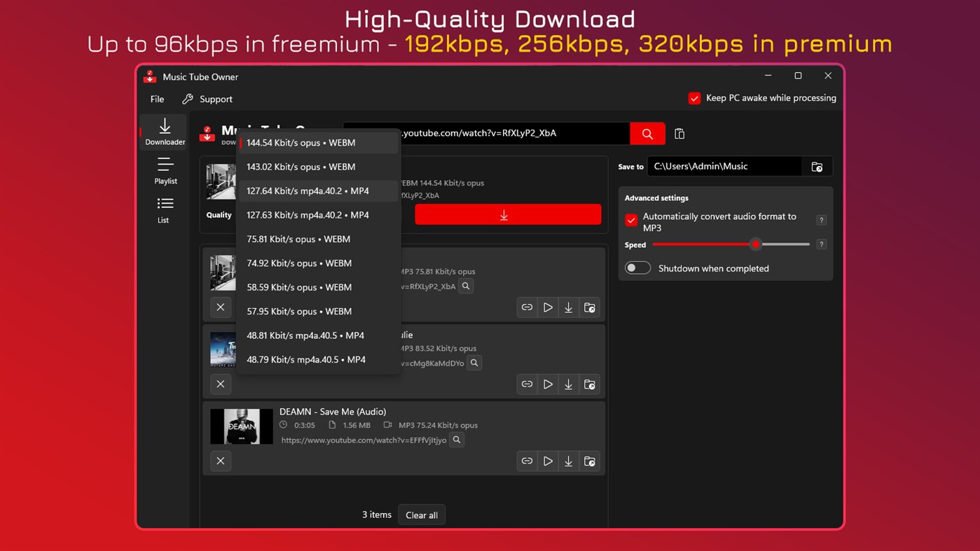Play the DEAMN - Save Me track
Screen dimensions: 980x551
coord(547,461)
